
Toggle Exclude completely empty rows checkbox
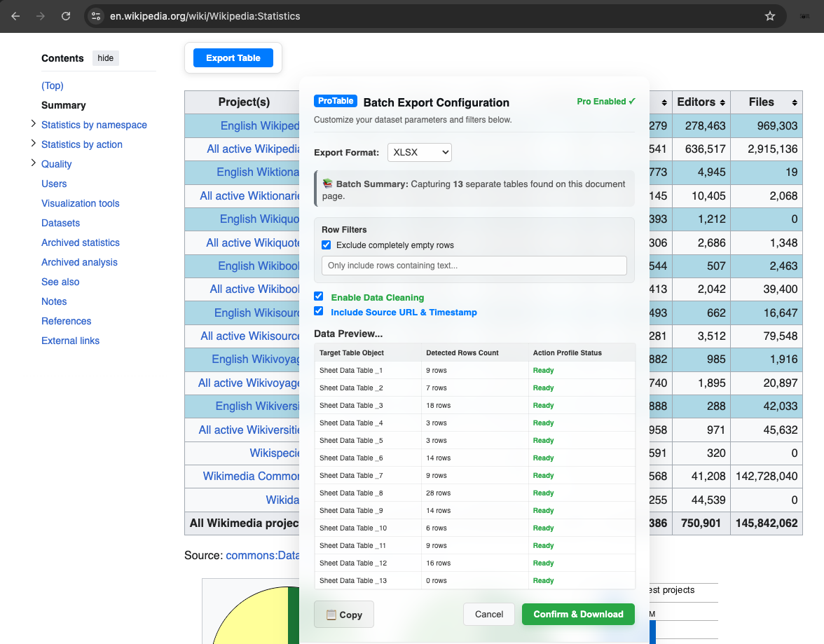click(327, 245)
